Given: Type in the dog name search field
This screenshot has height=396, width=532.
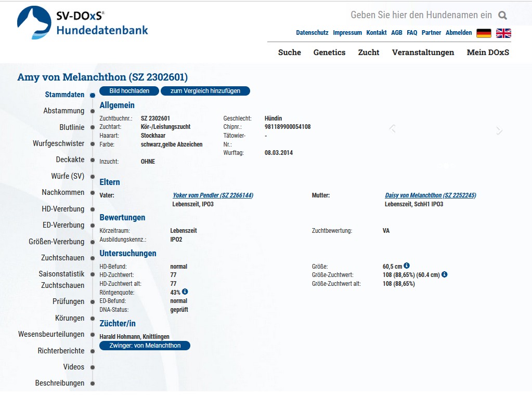Looking at the screenshot, I should point(421,15).
